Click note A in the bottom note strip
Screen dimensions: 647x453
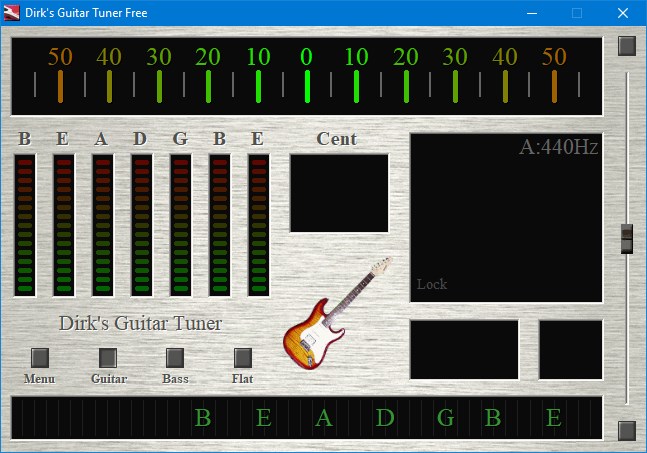coord(323,418)
